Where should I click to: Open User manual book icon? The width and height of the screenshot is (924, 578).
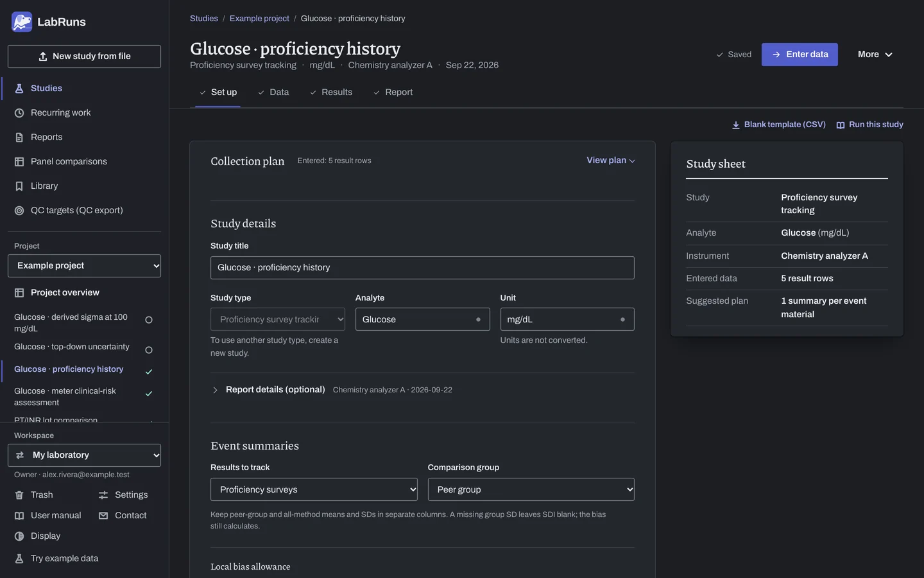(x=19, y=516)
